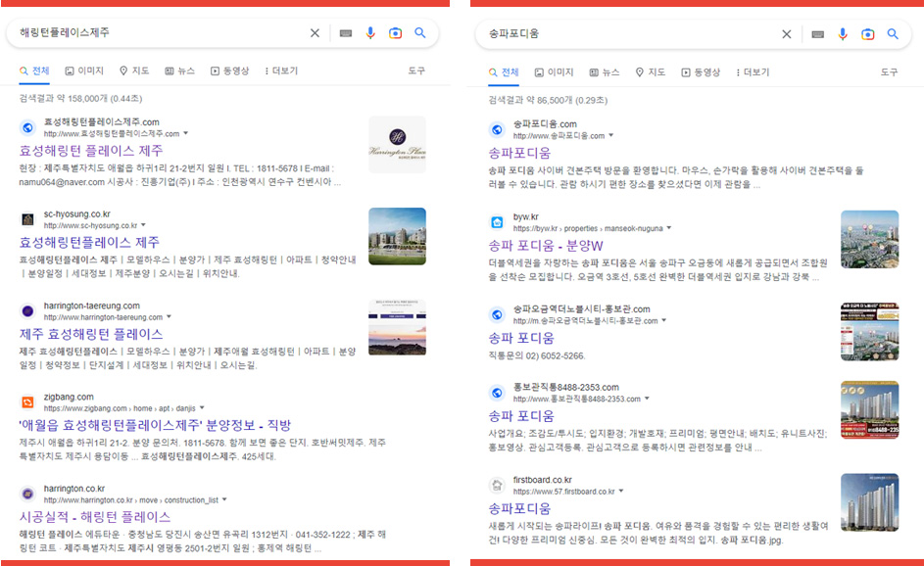Expand options arrow for sc-hyosung.co.kr result
Screen dimensions: 924x566
pos(143,225)
